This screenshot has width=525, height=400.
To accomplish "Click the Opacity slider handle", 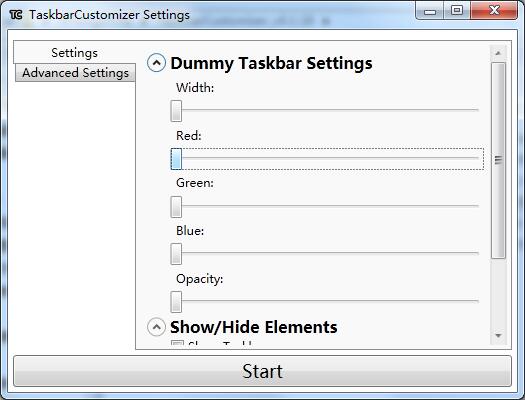I will (176, 302).
